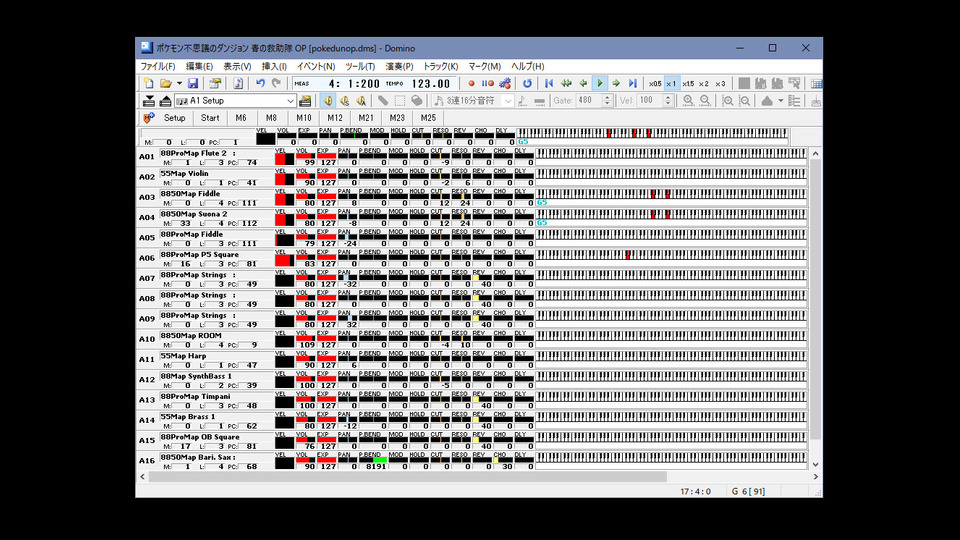
Task: Start recording with the red record button
Action: [x=471, y=83]
